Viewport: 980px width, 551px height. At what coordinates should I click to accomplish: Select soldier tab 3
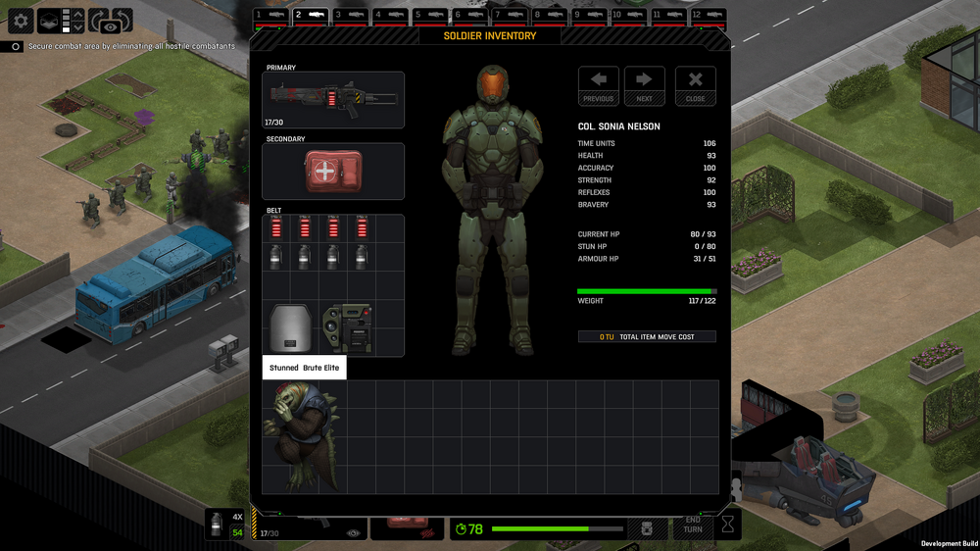click(350, 16)
